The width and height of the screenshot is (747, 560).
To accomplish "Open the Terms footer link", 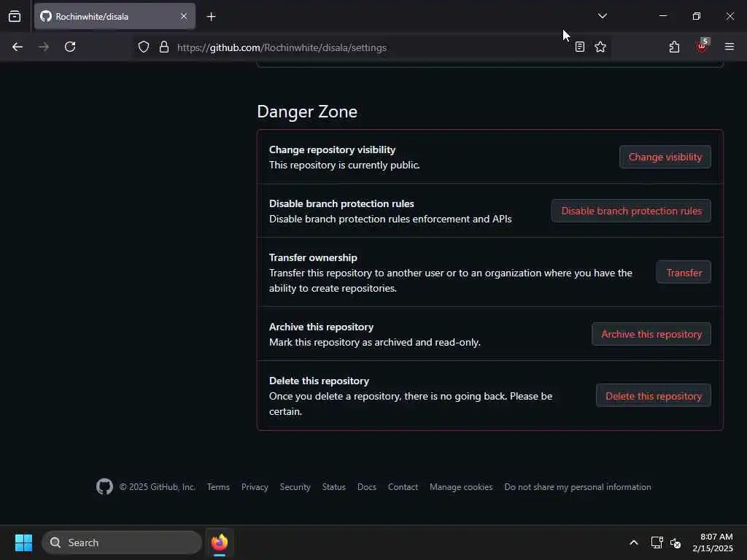I will [x=218, y=487].
